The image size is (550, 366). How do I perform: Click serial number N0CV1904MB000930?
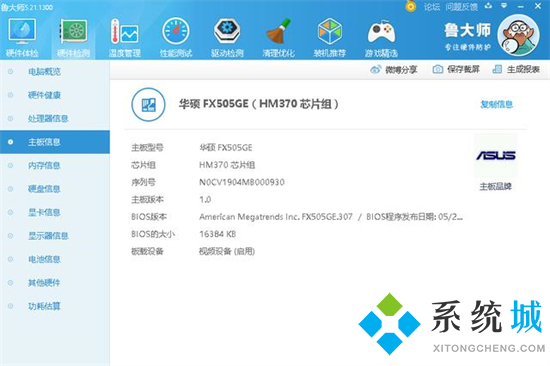click(x=242, y=182)
